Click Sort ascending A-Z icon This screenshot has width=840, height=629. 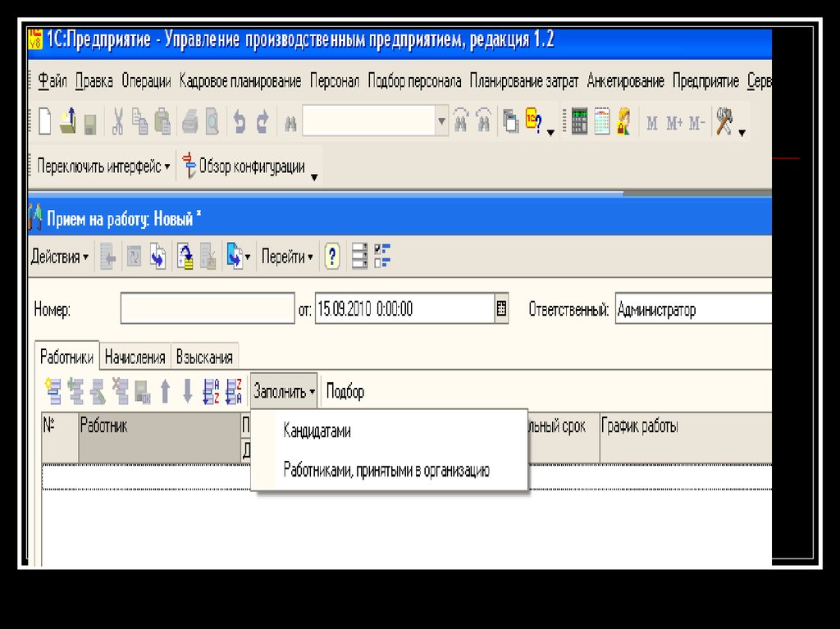click(211, 392)
